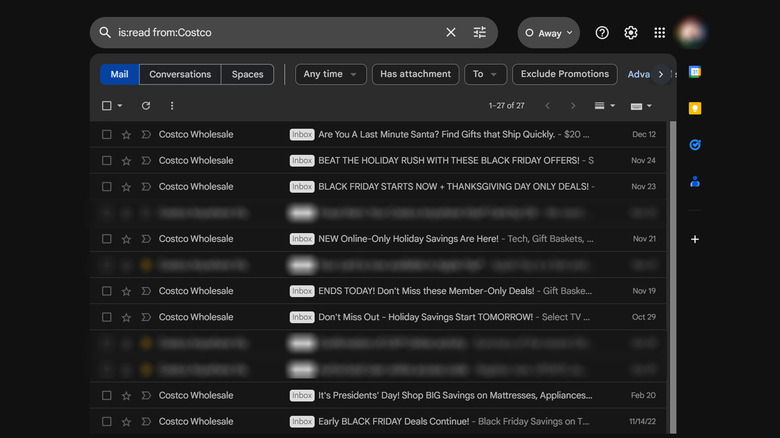Open the Settings gear icon
Viewport: 780px width, 438px height.
(x=631, y=33)
